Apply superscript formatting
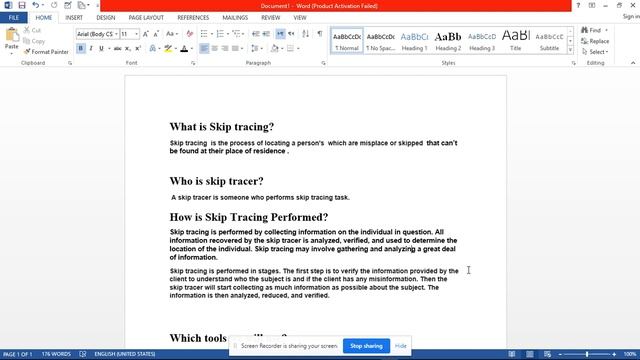The image size is (640, 360). (x=138, y=49)
